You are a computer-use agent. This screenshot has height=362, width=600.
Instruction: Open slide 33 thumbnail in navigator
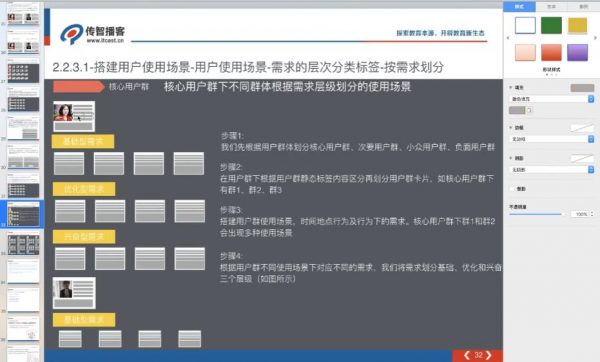(23, 244)
